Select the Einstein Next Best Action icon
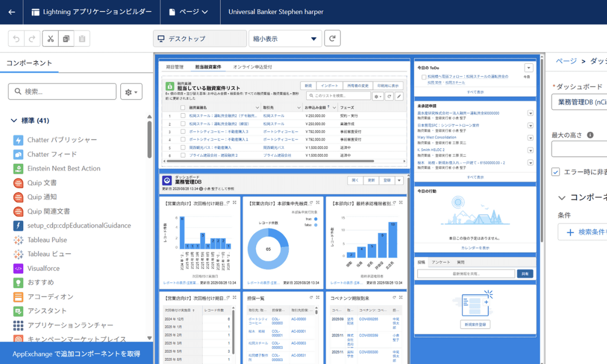607x364 pixels. pos(18,168)
